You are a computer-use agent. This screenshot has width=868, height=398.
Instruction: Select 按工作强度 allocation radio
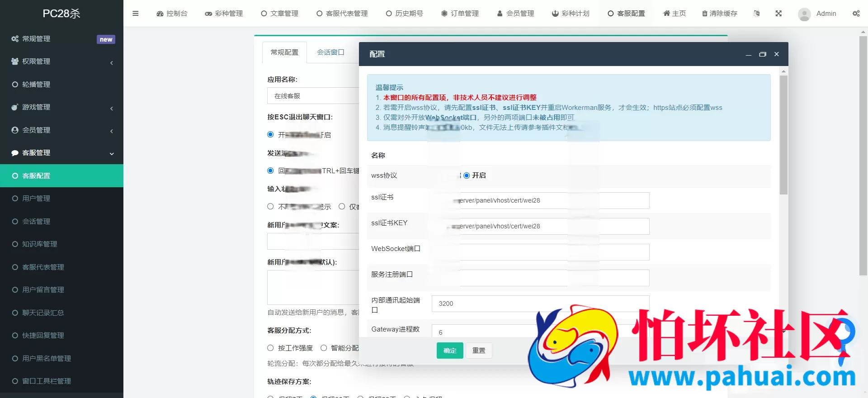click(270, 348)
